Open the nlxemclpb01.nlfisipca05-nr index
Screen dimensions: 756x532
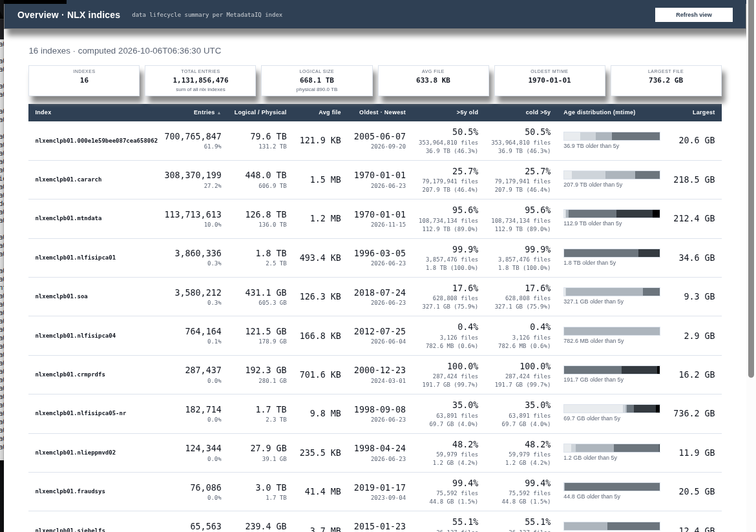pyautogui.click(x=81, y=413)
